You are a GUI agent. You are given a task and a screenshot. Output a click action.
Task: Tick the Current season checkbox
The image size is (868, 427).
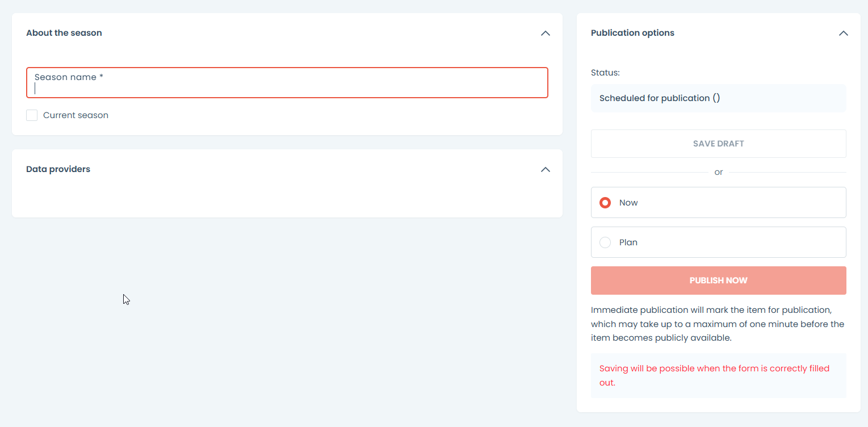32,115
